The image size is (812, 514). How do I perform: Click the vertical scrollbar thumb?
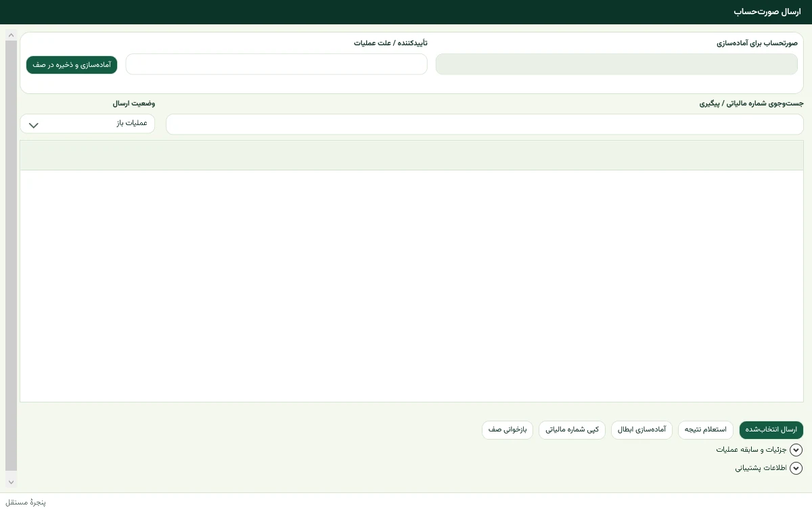[11, 256]
